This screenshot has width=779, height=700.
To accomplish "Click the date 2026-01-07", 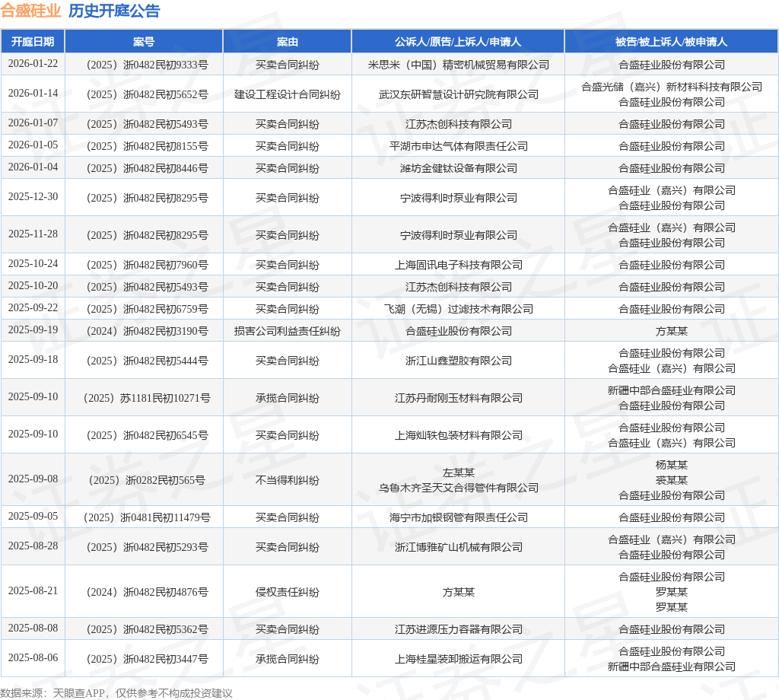I will (33, 123).
